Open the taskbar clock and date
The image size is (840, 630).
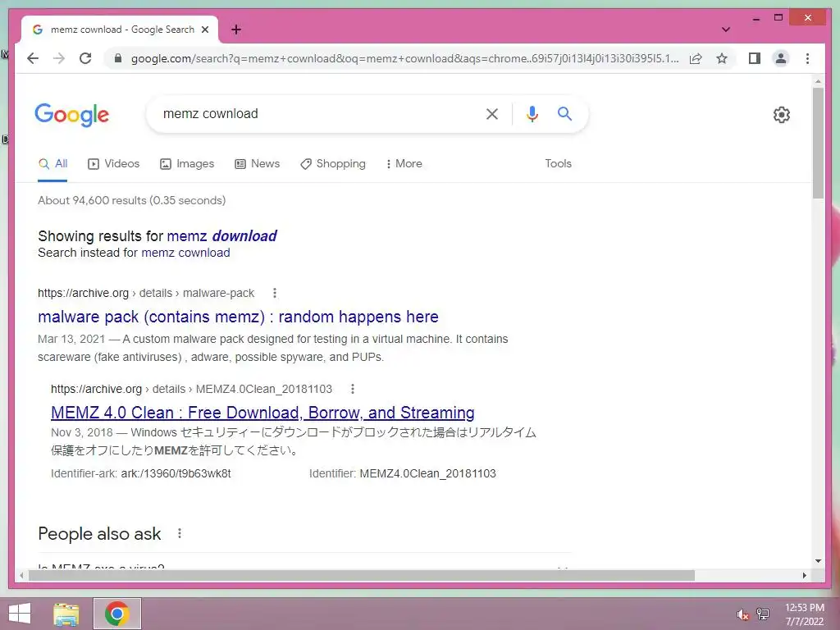pyautogui.click(x=804, y=614)
